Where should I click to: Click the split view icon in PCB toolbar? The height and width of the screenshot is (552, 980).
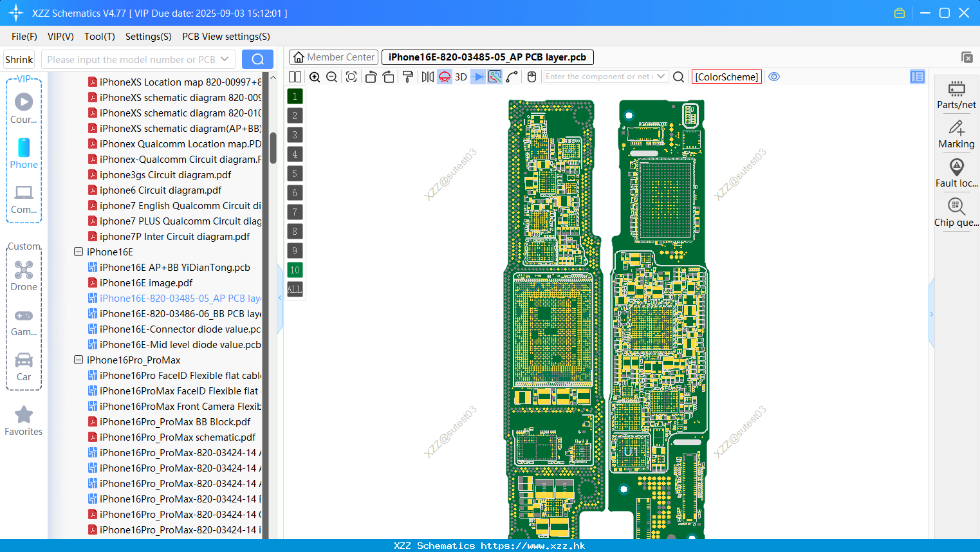point(295,77)
